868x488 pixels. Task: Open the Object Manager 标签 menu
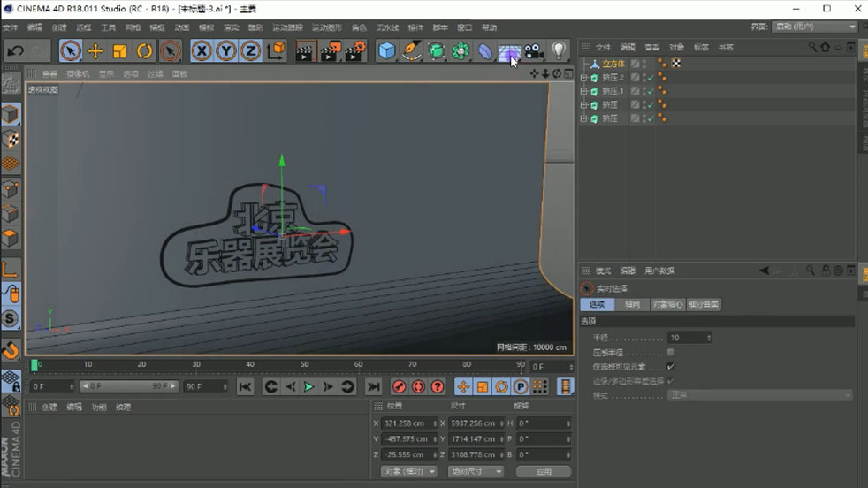[701, 47]
